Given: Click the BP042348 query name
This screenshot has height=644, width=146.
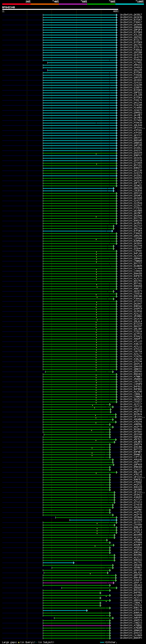Looking at the screenshot, I should (8, 7).
